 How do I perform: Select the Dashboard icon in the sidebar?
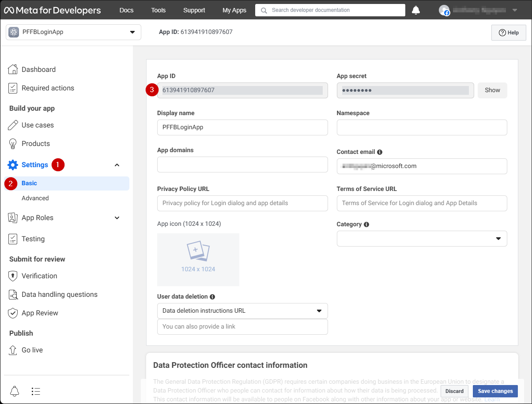(14, 69)
